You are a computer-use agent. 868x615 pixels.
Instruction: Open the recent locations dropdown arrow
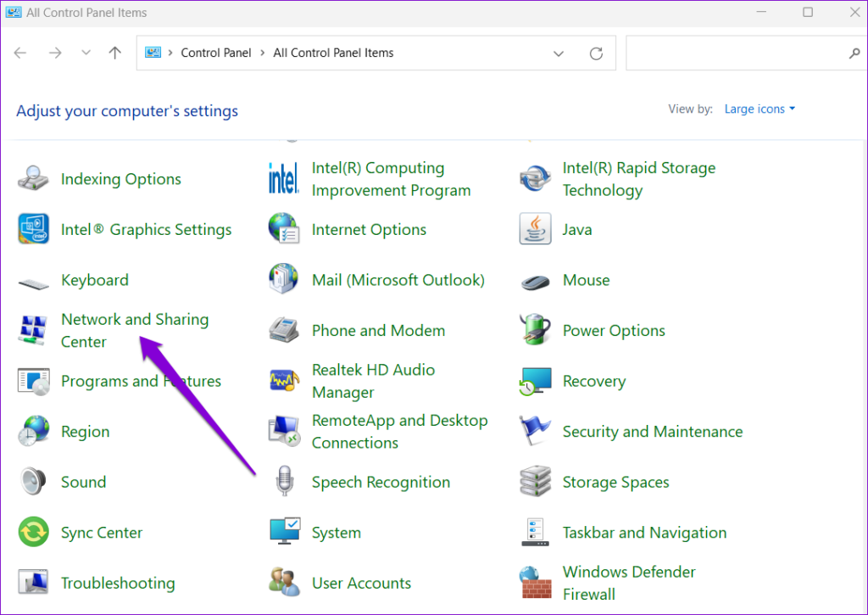click(x=86, y=53)
